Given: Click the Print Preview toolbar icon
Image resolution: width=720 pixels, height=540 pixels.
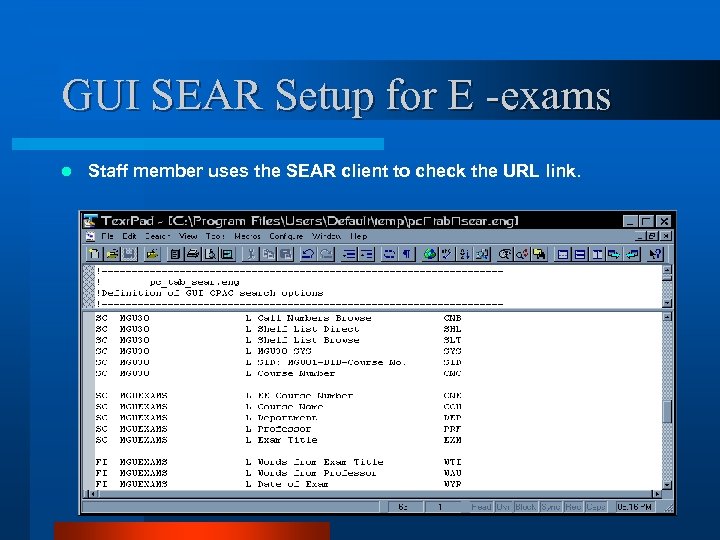Looking at the screenshot, I should point(210,254).
